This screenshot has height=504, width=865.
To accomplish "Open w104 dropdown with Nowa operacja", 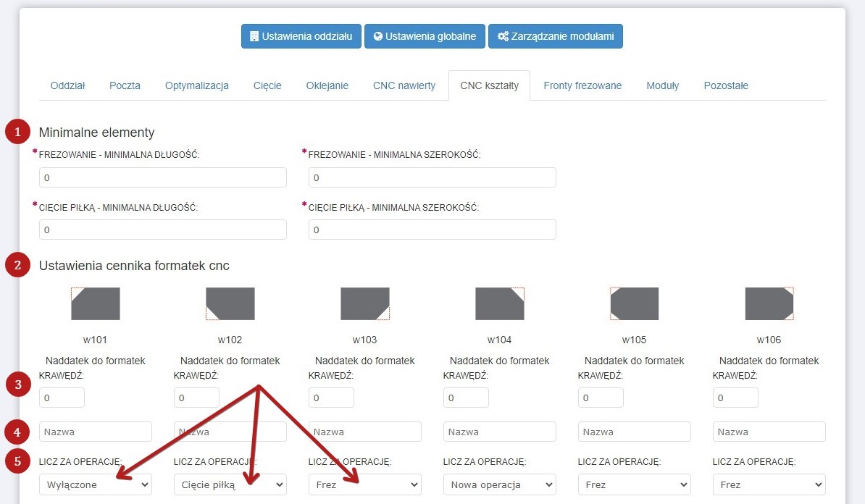I will point(500,484).
